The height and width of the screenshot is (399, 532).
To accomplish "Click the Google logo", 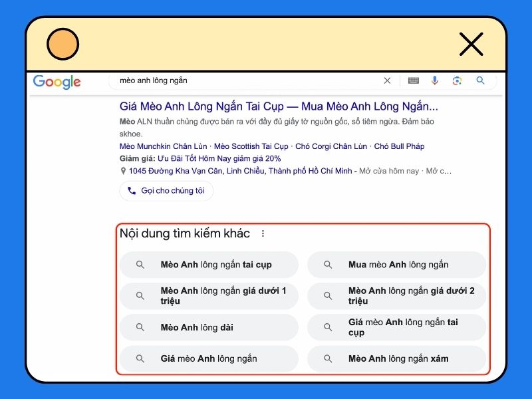I will click(x=57, y=81).
